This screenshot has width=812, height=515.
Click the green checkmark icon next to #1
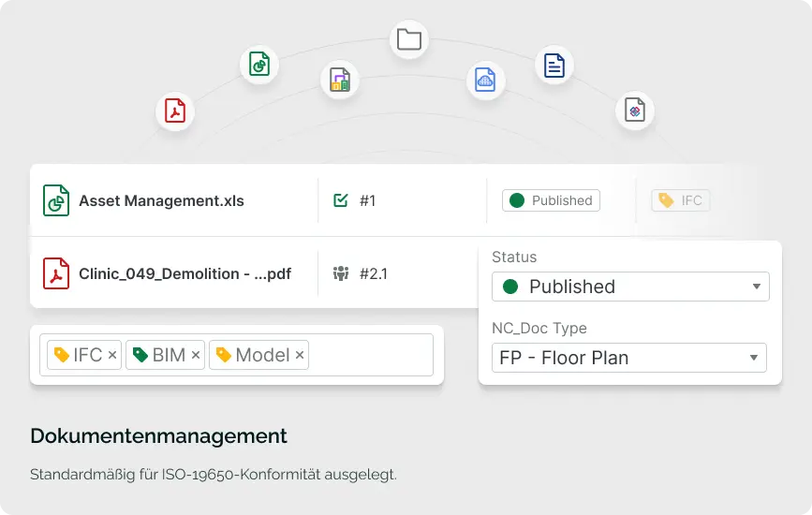click(x=340, y=200)
